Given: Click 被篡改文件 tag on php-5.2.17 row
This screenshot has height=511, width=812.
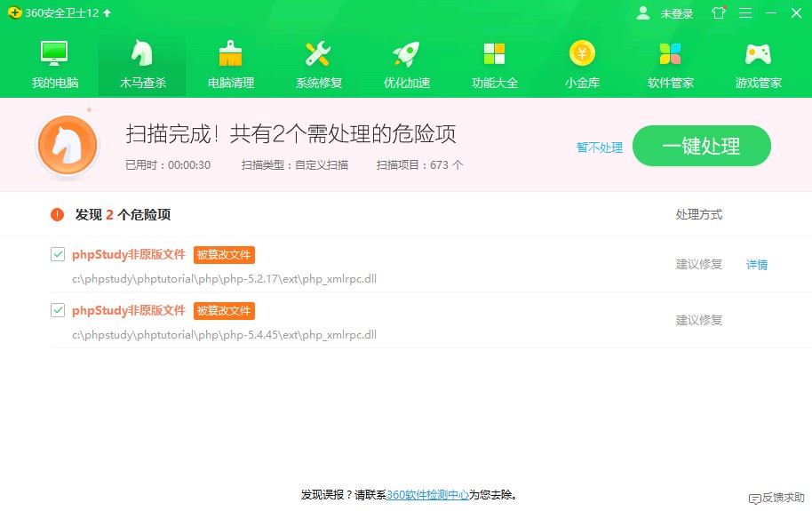Looking at the screenshot, I should (224, 255).
